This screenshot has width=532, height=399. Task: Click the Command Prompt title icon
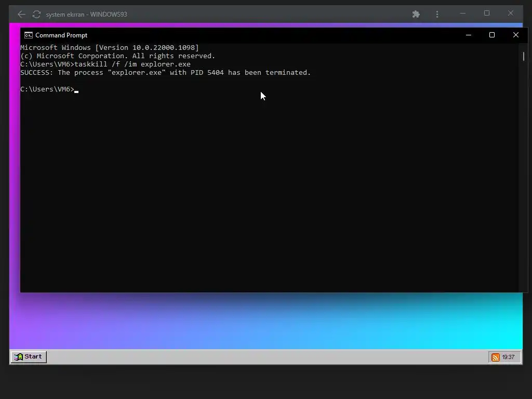click(29, 35)
